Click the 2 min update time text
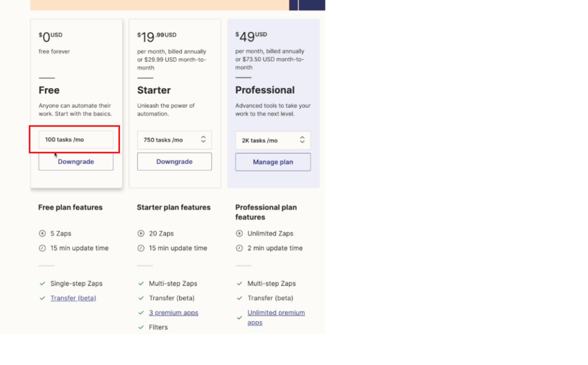Viewport: 588px width, 365px height. point(275,248)
